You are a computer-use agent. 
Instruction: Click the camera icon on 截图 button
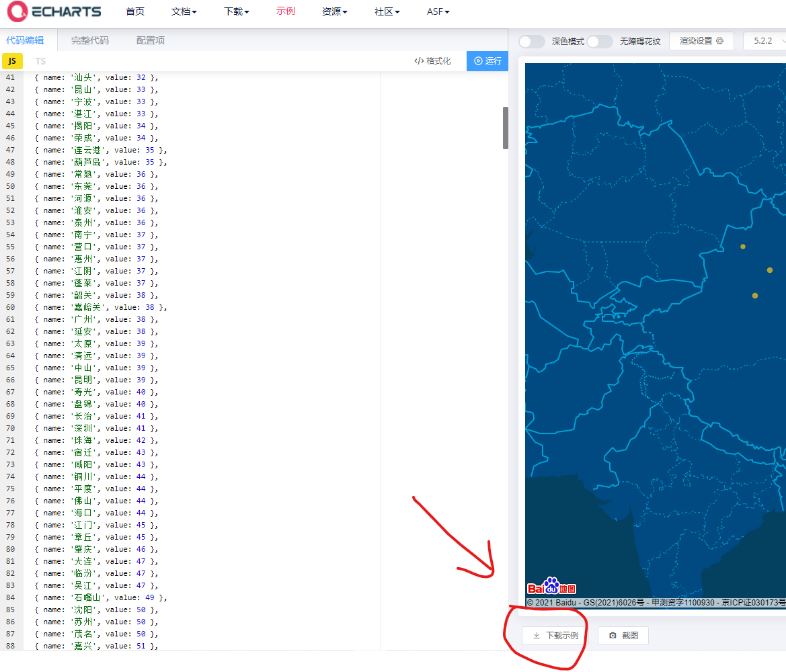(x=612, y=635)
